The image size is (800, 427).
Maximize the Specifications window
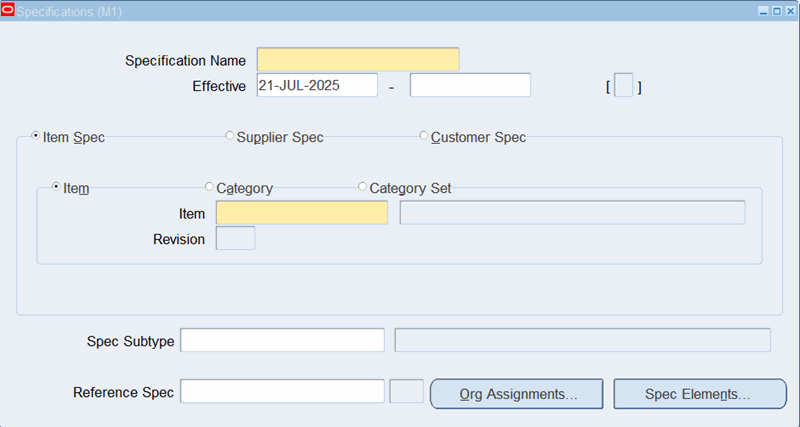(776, 9)
